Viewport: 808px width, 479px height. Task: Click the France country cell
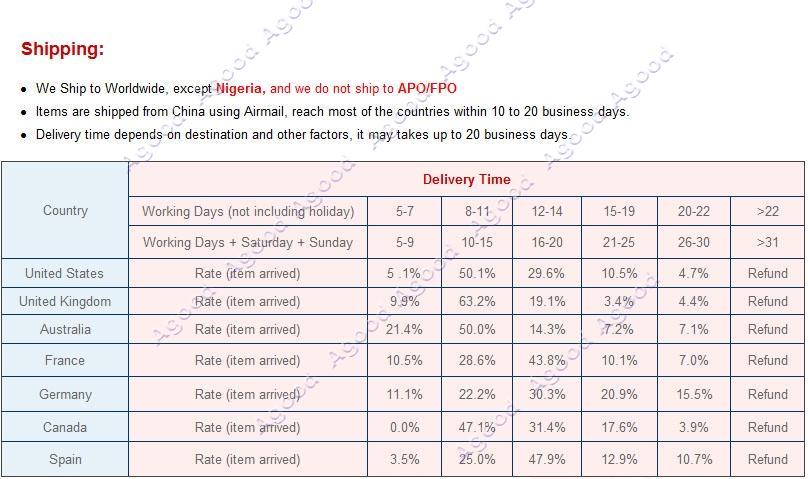[x=65, y=360]
